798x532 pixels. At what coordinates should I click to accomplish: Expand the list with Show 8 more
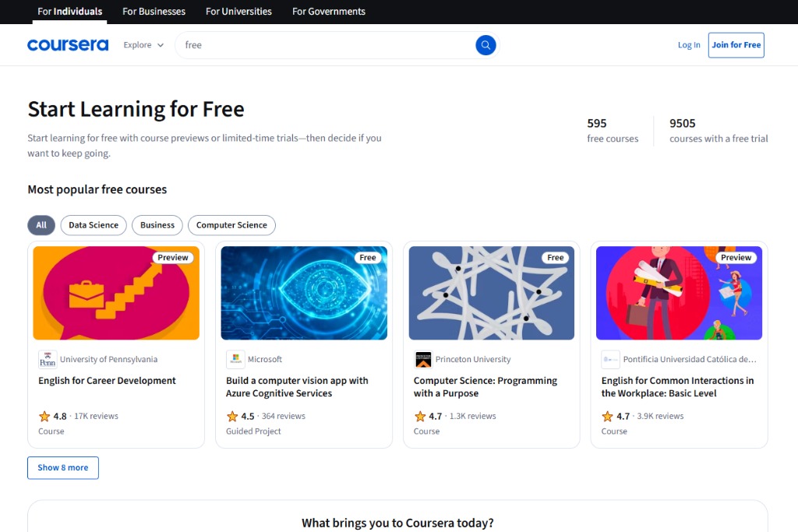click(62, 467)
